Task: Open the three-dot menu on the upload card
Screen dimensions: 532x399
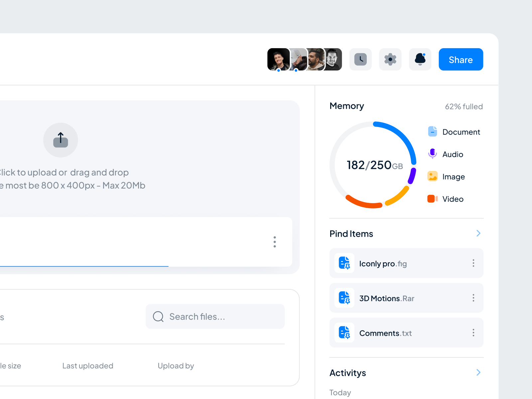Action: (275, 242)
